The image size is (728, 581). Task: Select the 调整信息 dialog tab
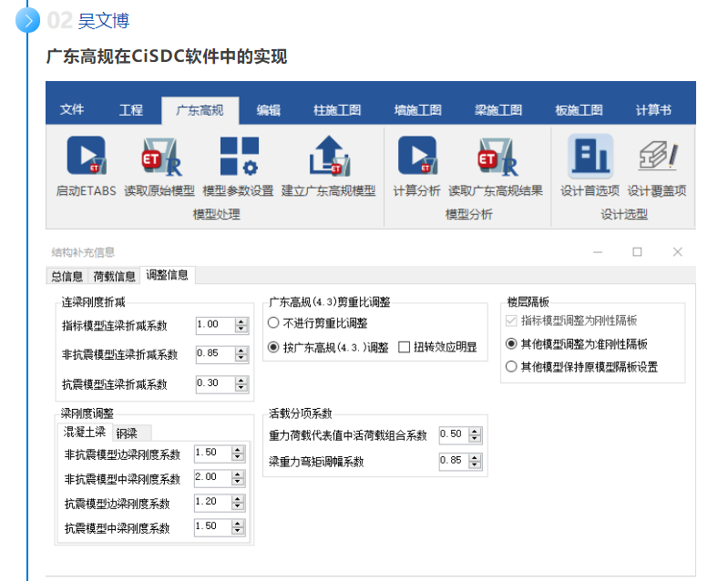coord(168,275)
